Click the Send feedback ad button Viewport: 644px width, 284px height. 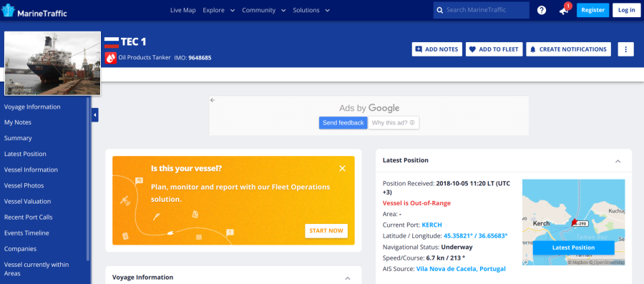pyautogui.click(x=343, y=123)
